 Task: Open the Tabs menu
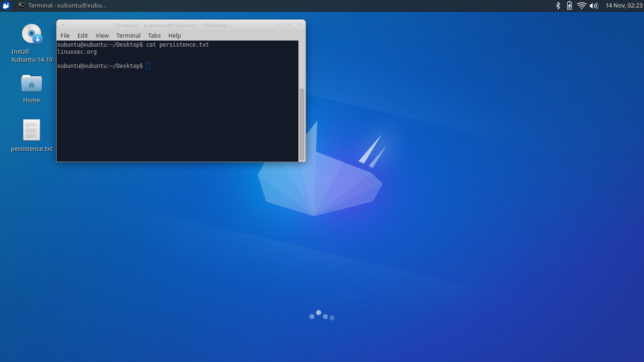point(154,35)
